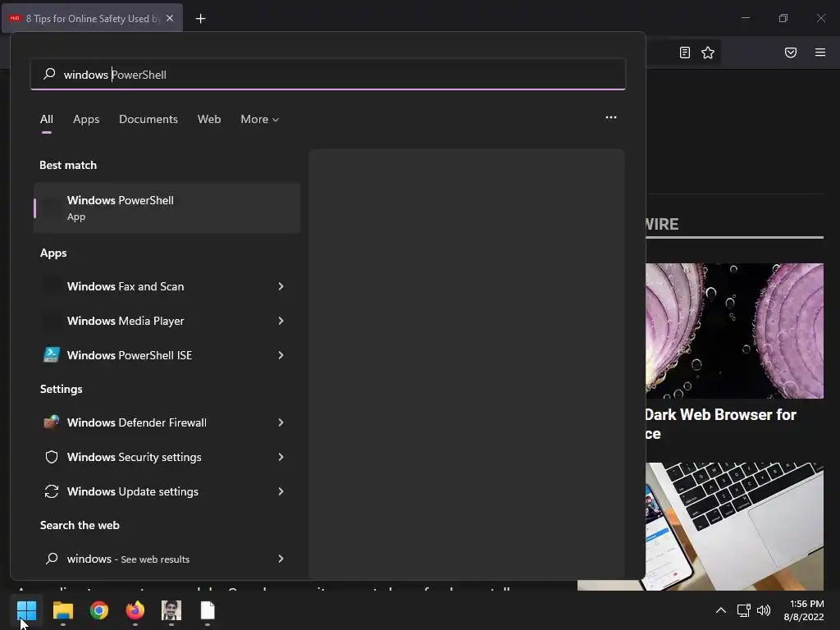Click the Windows Start button
Viewport: 840px width, 630px height.
[26, 610]
